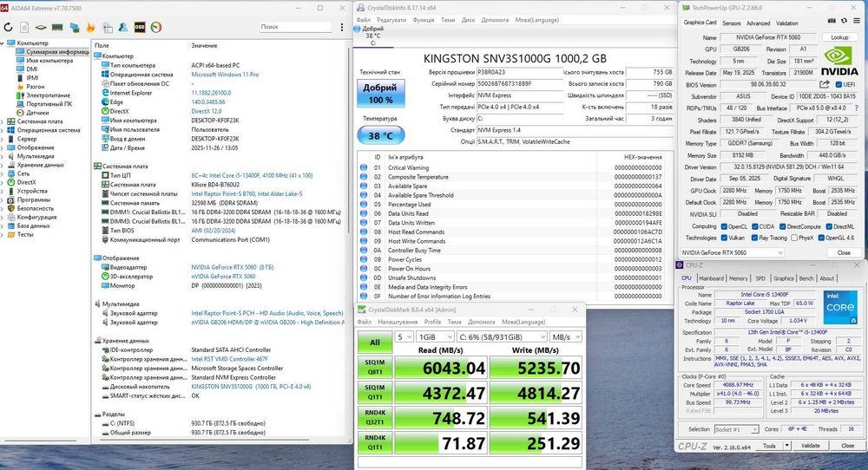Click the GPU-Z screenshot camera icon
The image size is (868, 470).
[832, 21]
